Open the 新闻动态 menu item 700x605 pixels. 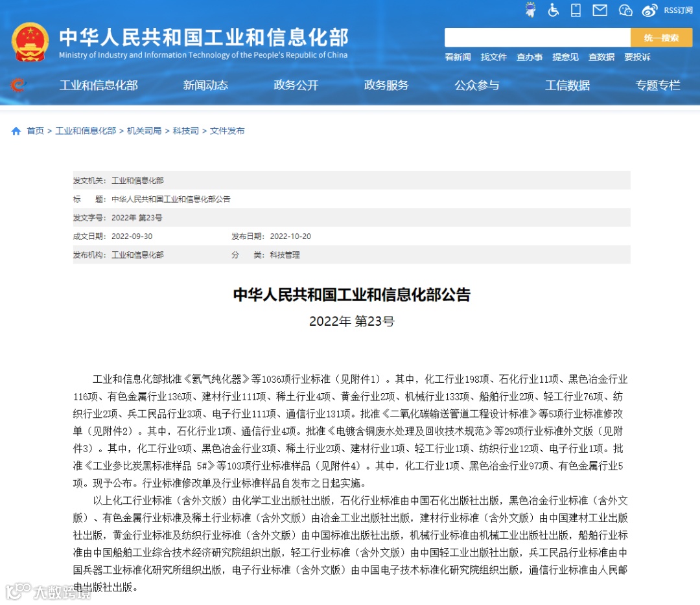205,85
